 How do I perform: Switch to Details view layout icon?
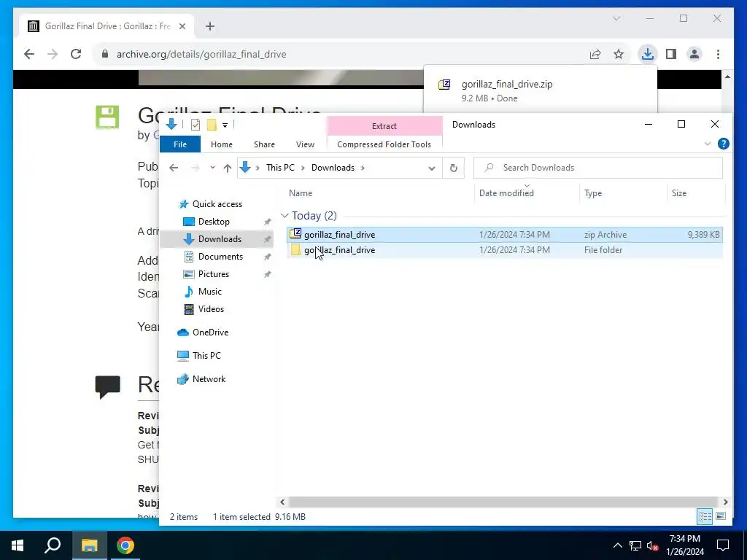click(x=705, y=517)
